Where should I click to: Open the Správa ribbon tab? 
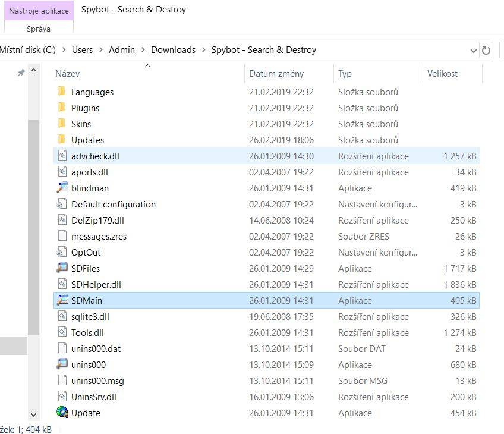click(x=39, y=29)
